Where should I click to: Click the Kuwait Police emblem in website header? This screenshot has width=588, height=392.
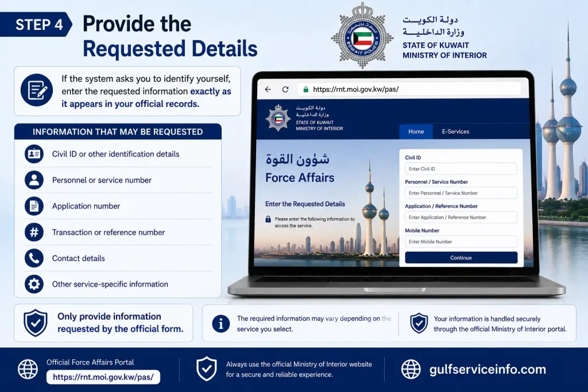pos(278,118)
